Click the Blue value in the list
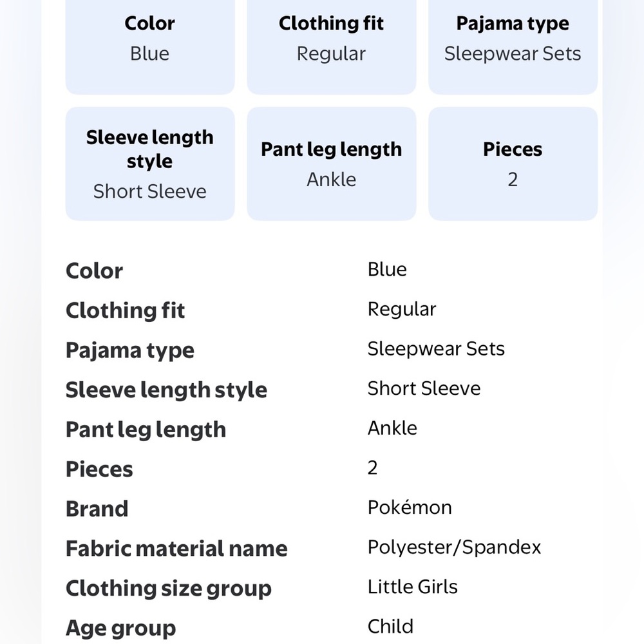The image size is (644, 644). tap(387, 270)
